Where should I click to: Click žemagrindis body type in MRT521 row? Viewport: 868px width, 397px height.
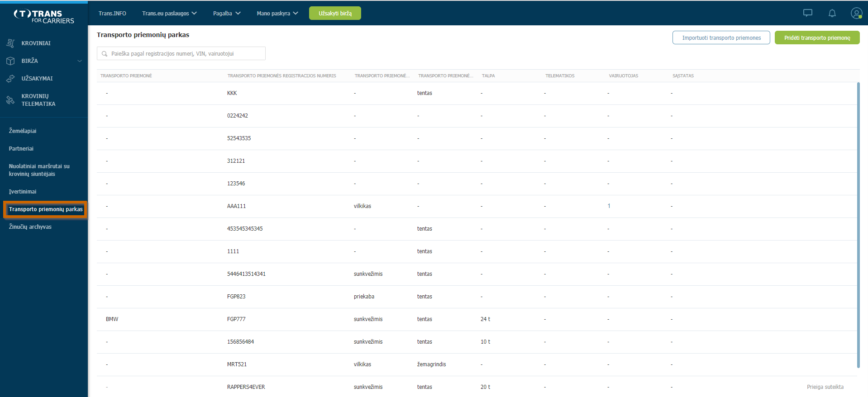pos(431,364)
